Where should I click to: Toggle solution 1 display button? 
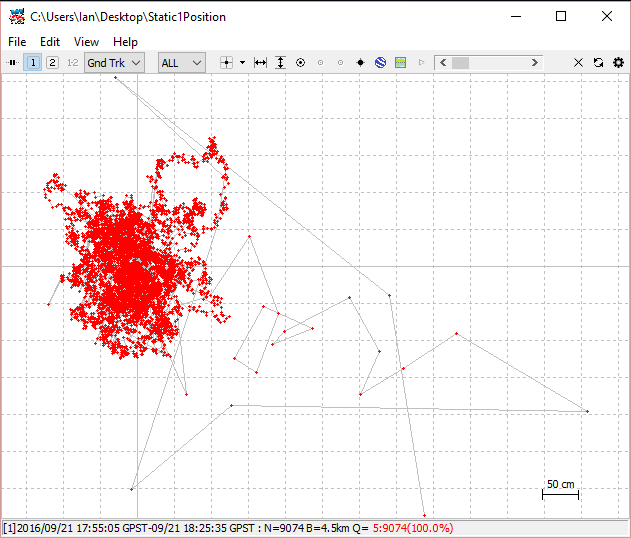[x=33, y=63]
